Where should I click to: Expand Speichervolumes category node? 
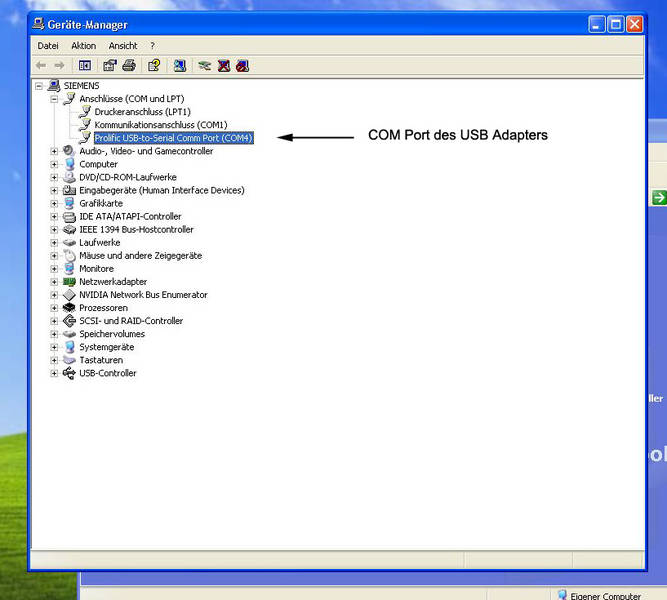click(54, 334)
